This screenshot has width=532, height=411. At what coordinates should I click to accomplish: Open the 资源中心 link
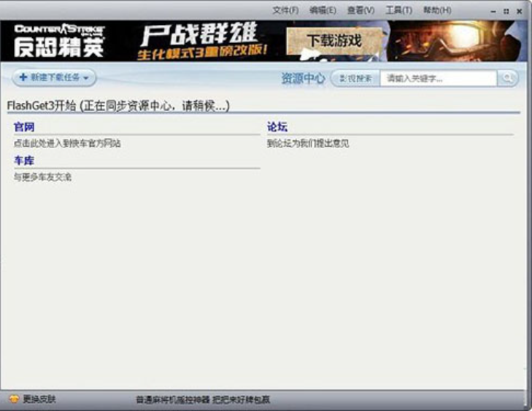pyautogui.click(x=303, y=78)
